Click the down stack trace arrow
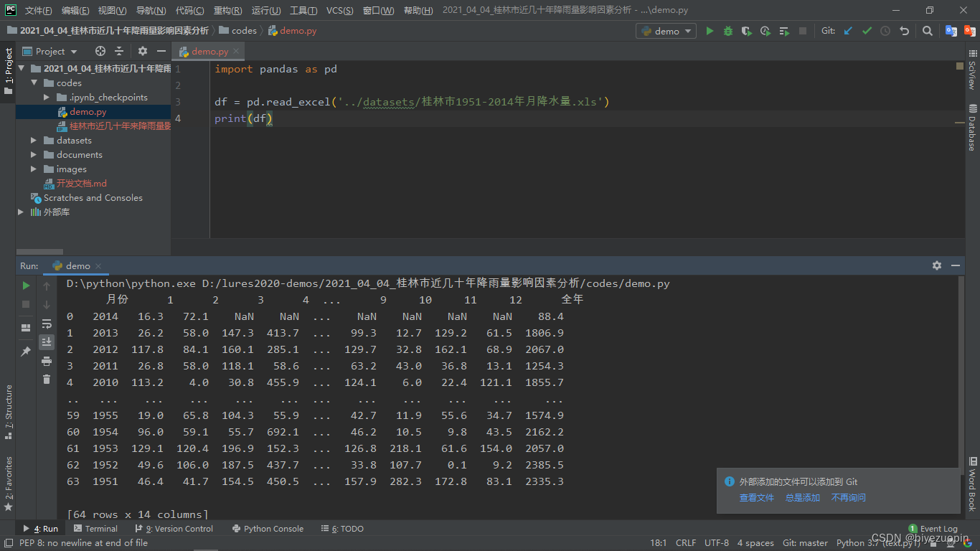The width and height of the screenshot is (980, 551). click(x=47, y=304)
